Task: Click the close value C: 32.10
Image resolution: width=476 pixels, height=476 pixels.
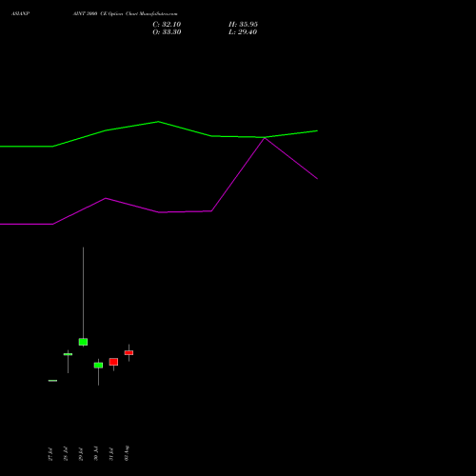Action: click(x=167, y=25)
